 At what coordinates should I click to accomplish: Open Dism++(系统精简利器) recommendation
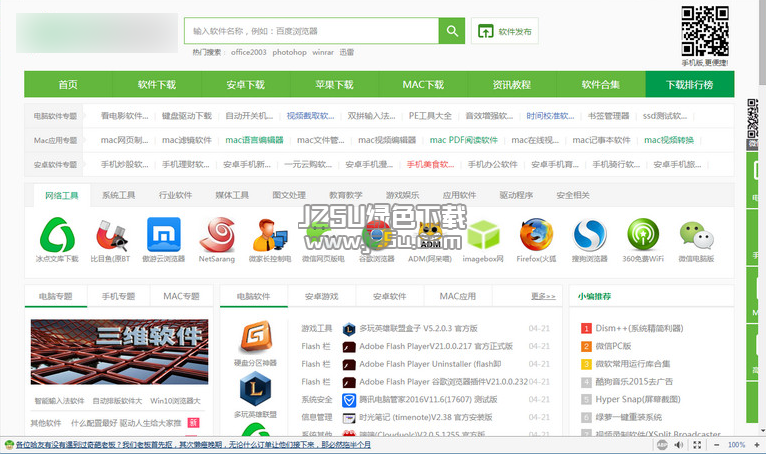click(x=639, y=328)
